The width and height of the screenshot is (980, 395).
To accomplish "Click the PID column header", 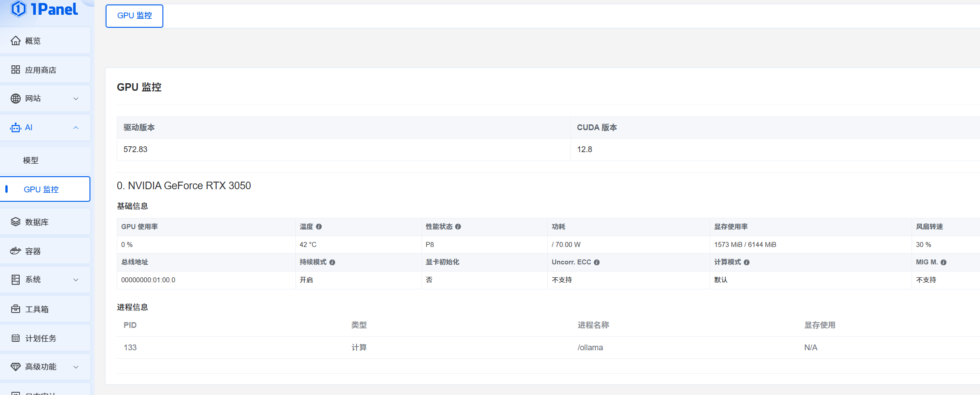I will coord(130,325).
